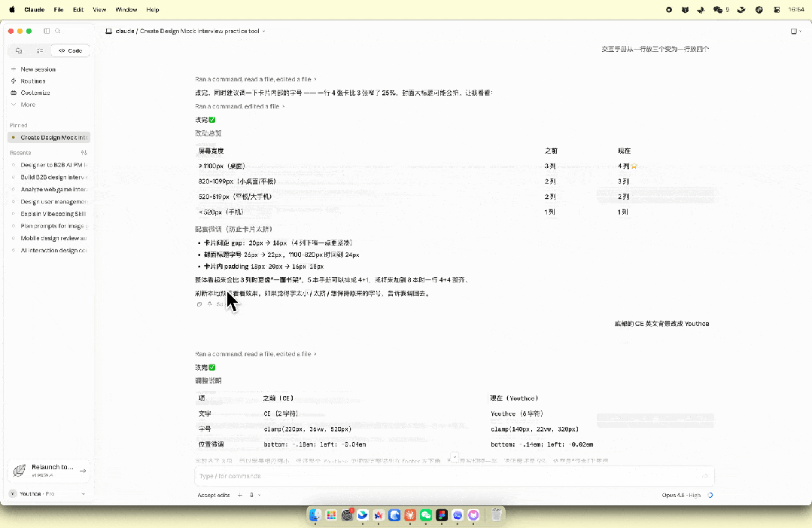Click the menu bar clock 16:54
Viewport: 812px width, 528px height.
(796, 10)
